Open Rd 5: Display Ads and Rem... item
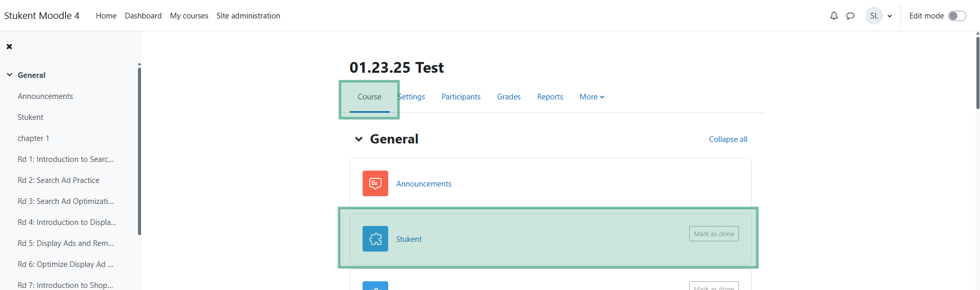 click(66, 243)
